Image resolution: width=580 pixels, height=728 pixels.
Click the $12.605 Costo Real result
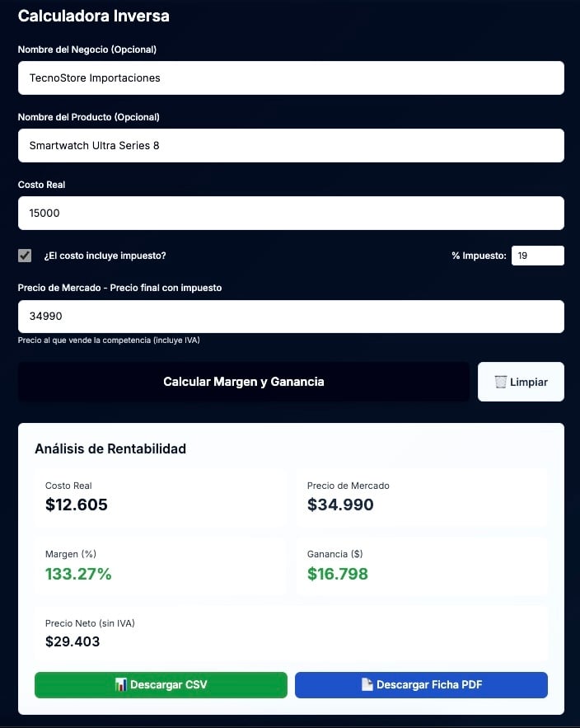(77, 505)
